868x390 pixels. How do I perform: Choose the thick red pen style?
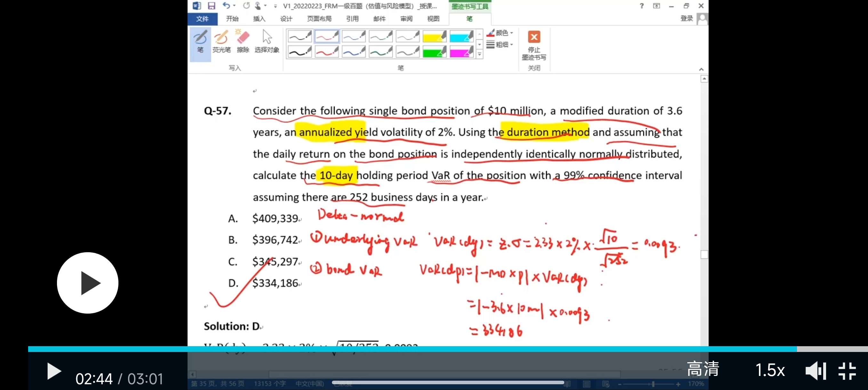coord(326,52)
